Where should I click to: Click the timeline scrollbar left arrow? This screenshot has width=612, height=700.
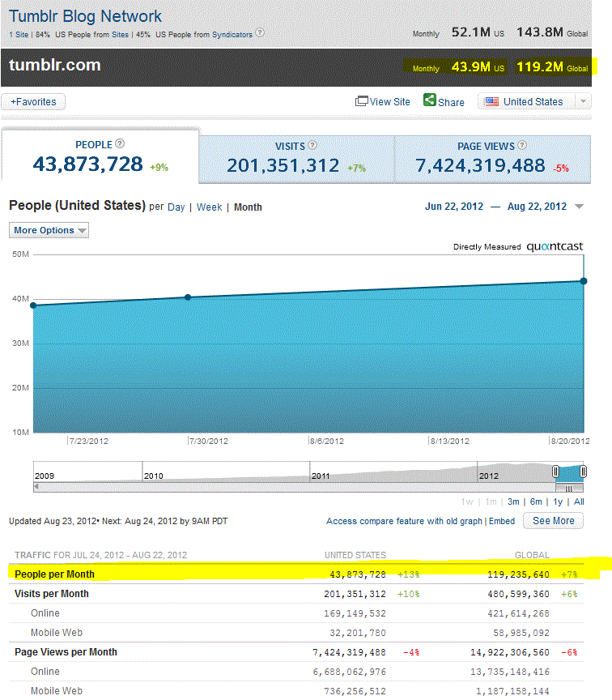tap(36, 487)
